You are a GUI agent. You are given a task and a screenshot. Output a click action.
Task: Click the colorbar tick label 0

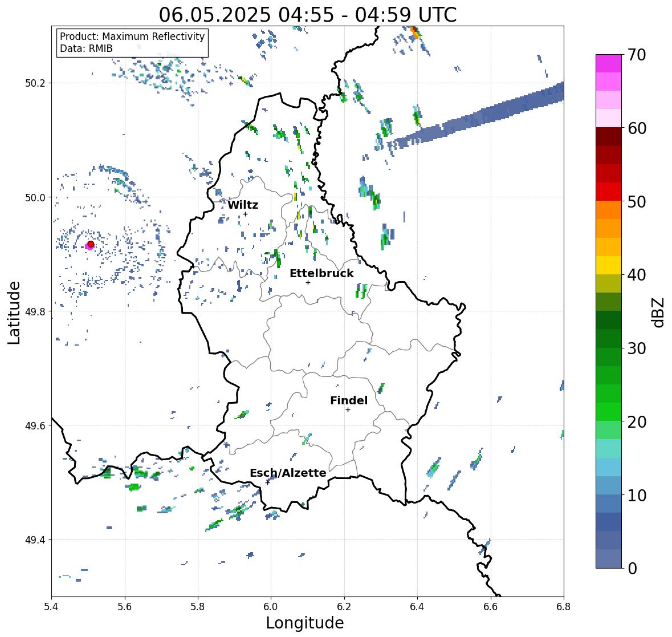(633, 569)
